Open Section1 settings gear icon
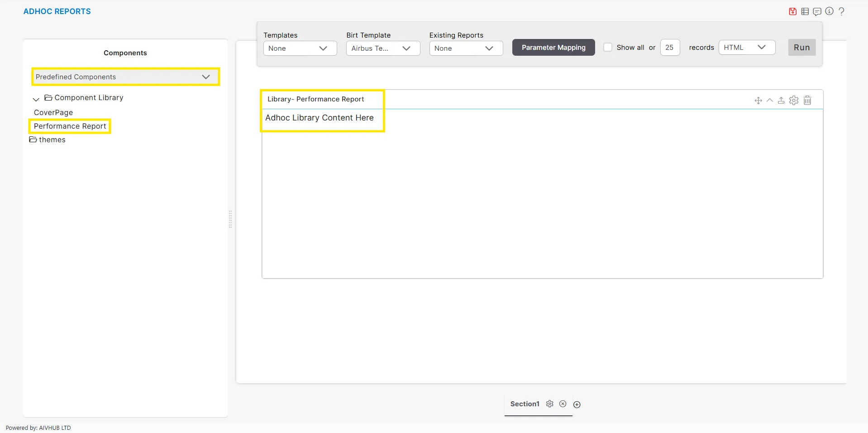Screen dimensions: 868x433 tap(549, 404)
